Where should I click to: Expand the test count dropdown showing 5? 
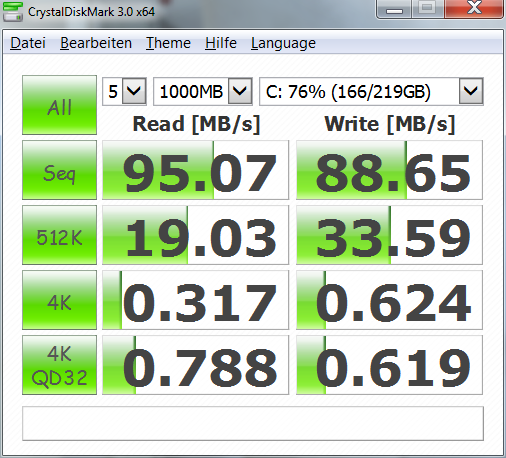pos(134,91)
